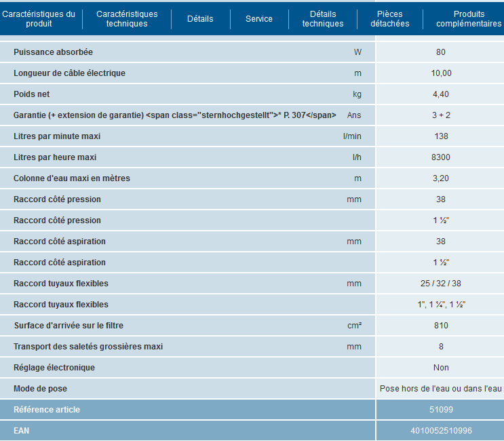Viewport: 504px width, 441px height.
Task: Click Litres par heure maxi label
Action: pos(55,157)
